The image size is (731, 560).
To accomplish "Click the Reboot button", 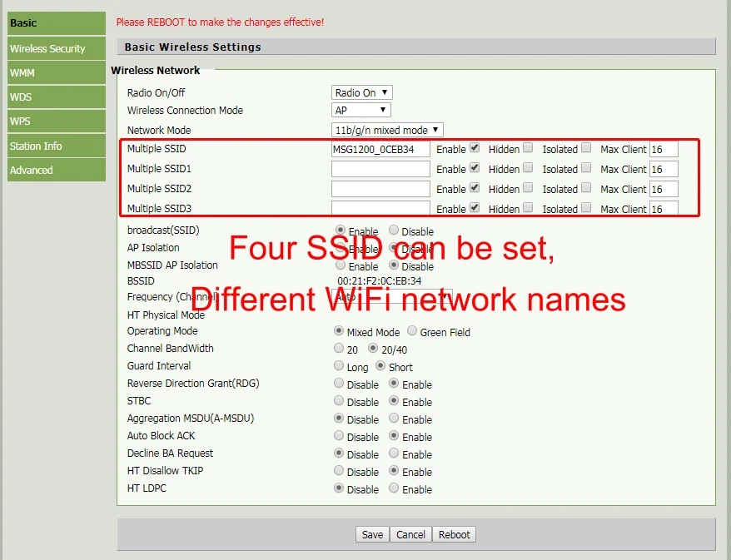I will coord(454,534).
